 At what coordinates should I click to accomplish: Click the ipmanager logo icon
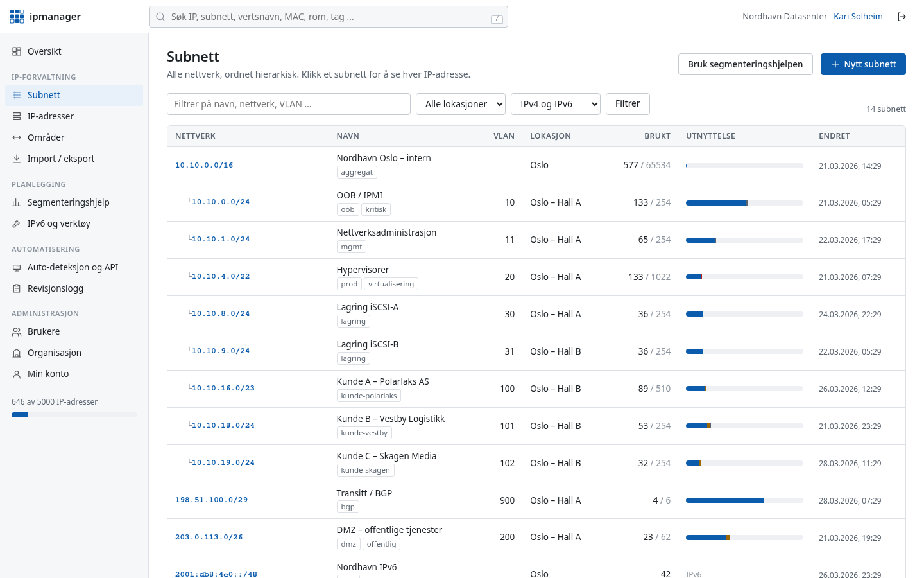(x=17, y=17)
